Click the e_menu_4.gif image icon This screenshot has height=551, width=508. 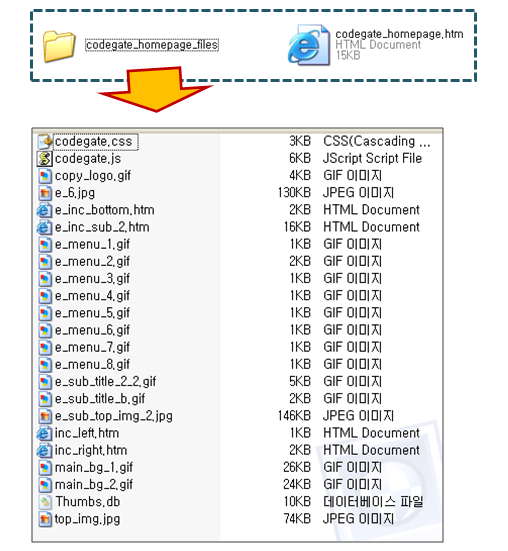[x=45, y=296]
